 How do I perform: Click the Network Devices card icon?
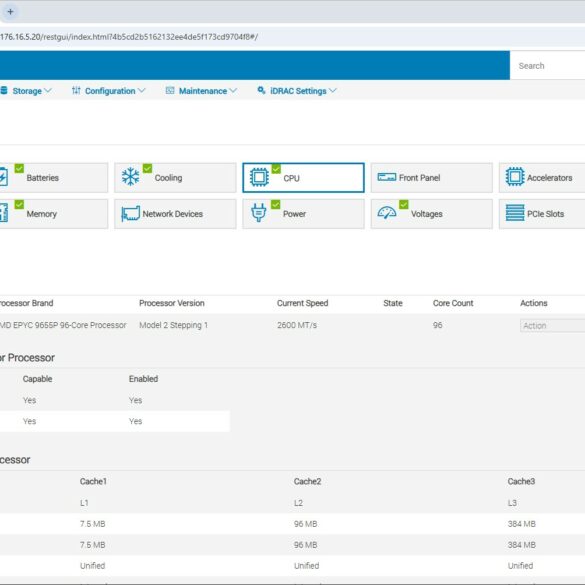click(131, 214)
